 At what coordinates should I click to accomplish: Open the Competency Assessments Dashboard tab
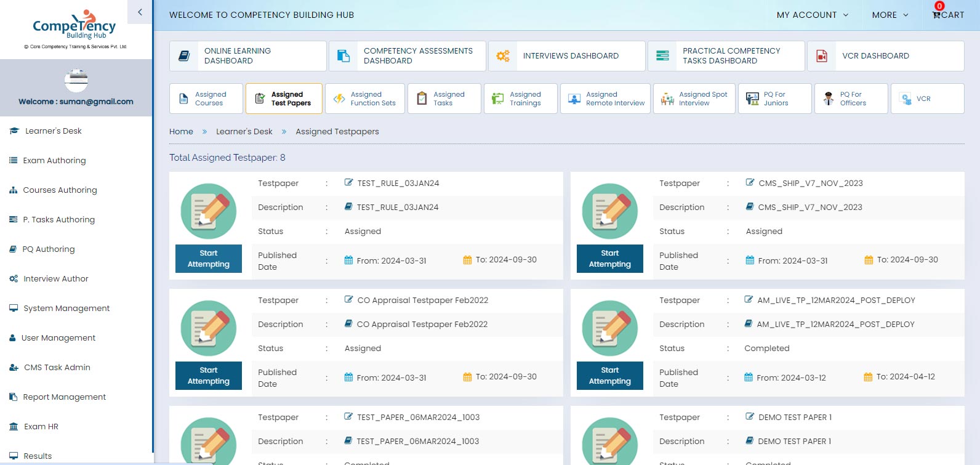coord(408,56)
